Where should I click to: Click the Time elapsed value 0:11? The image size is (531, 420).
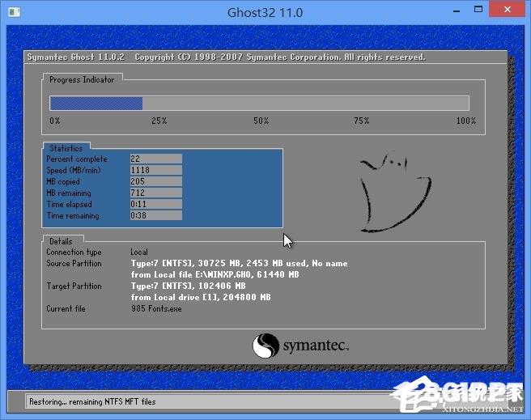pyautogui.click(x=155, y=204)
